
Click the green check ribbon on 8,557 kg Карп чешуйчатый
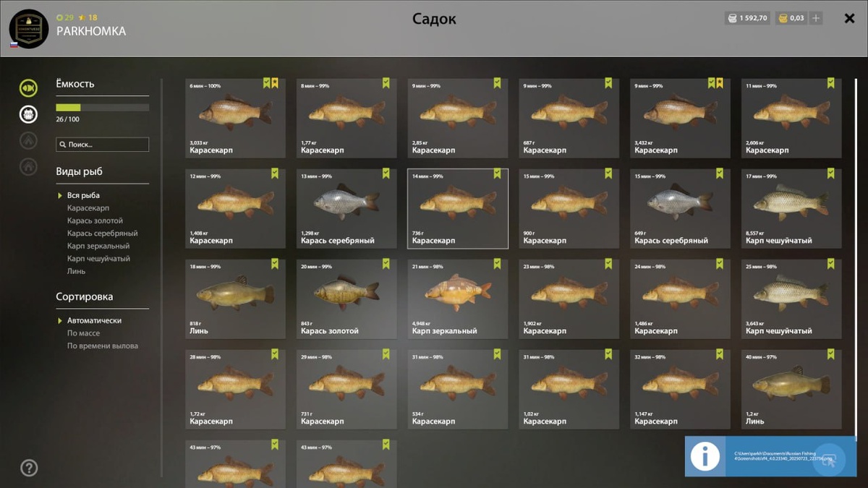point(830,174)
